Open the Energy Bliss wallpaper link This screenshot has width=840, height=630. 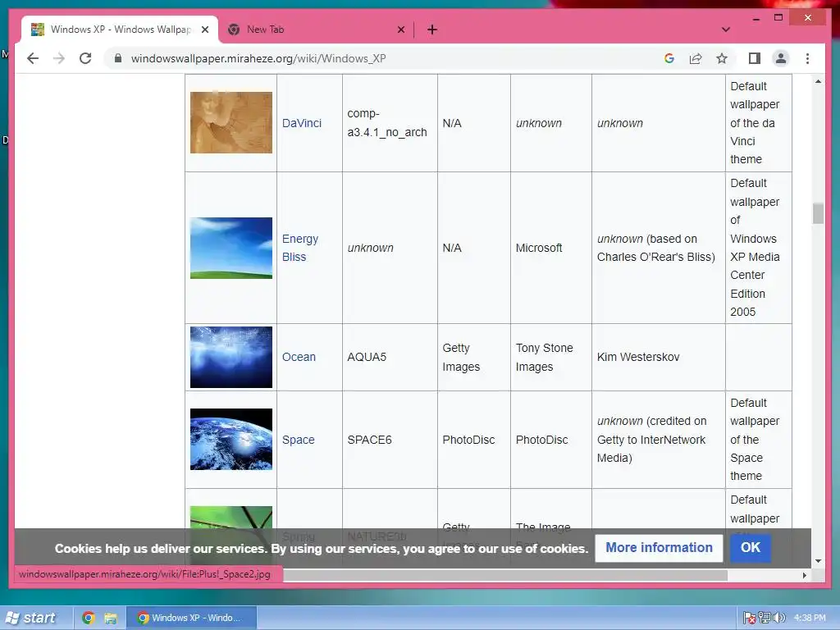click(300, 248)
